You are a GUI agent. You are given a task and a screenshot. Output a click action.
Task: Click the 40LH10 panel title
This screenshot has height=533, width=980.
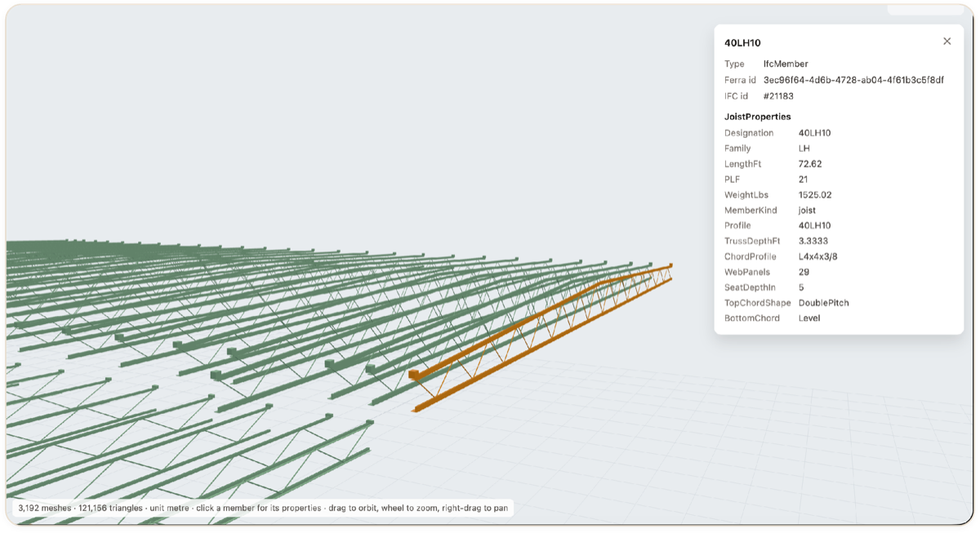[x=742, y=42]
